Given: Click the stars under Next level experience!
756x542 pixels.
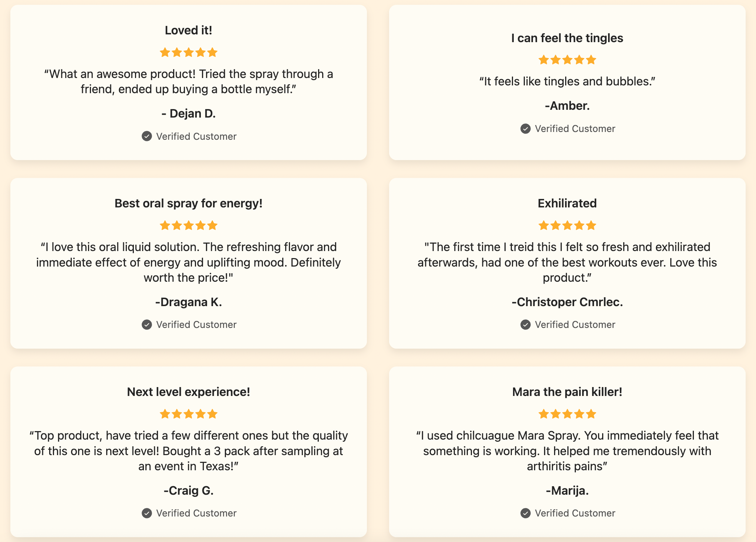Looking at the screenshot, I should tap(189, 414).
